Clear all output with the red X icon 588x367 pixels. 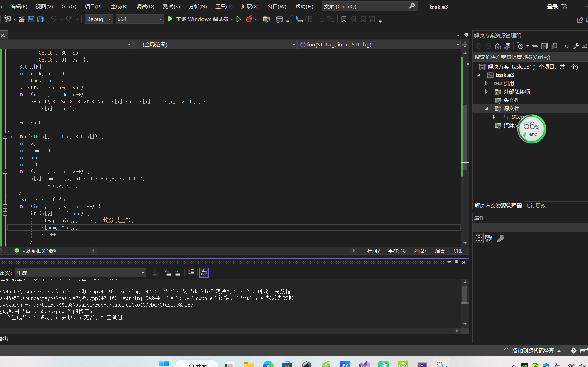pos(191,273)
